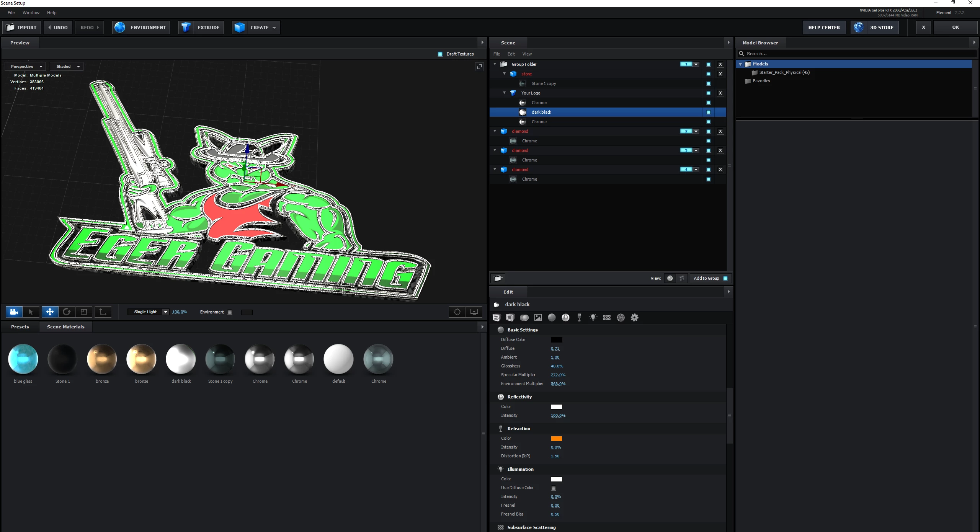
Task: Open the textures picture icon
Action: (538, 317)
